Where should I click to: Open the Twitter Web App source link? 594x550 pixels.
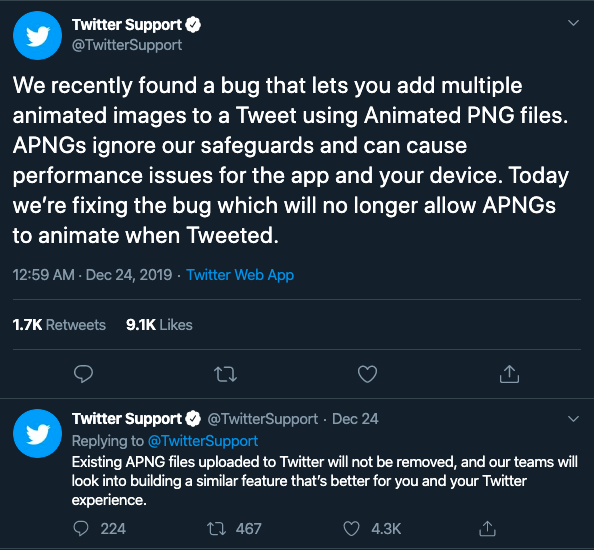click(x=240, y=275)
